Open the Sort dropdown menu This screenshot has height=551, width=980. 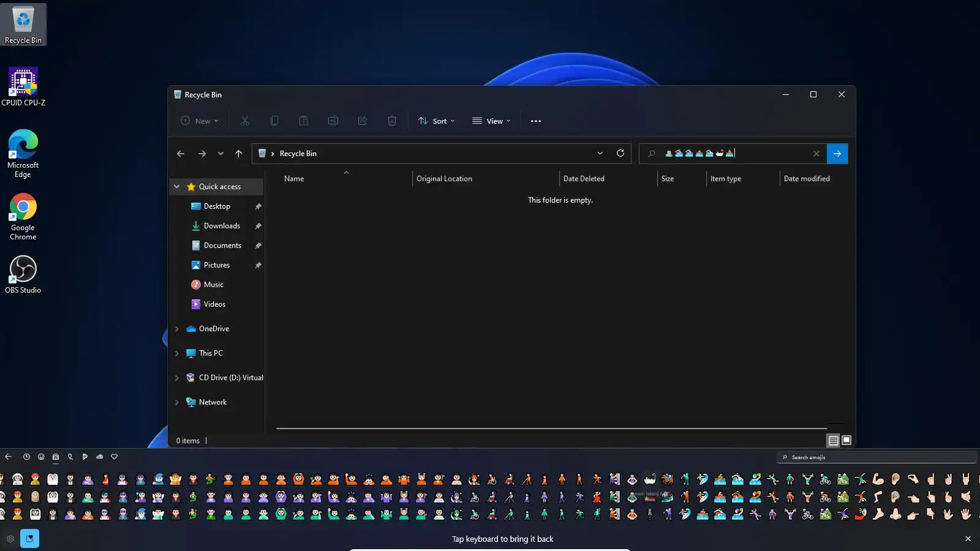437,121
